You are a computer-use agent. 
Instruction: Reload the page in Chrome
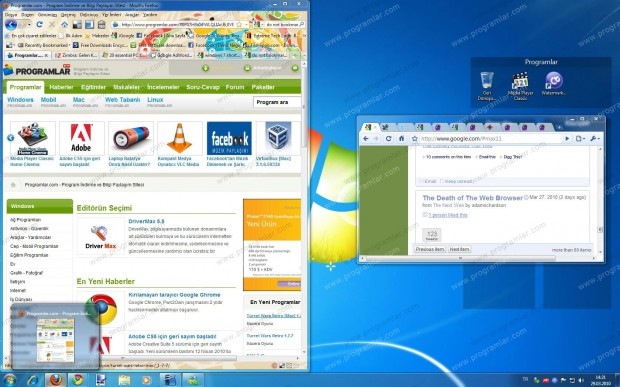(388, 138)
